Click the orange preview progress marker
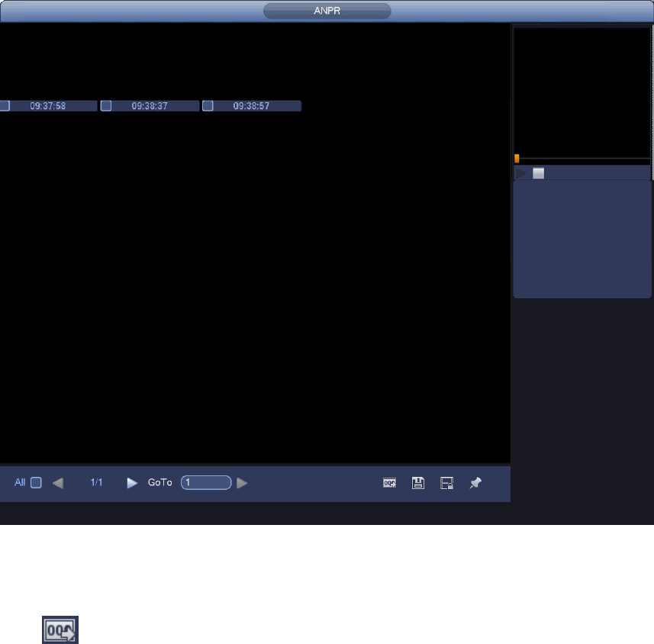The height and width of the screenshot is (644, 654). click(517, 159)
